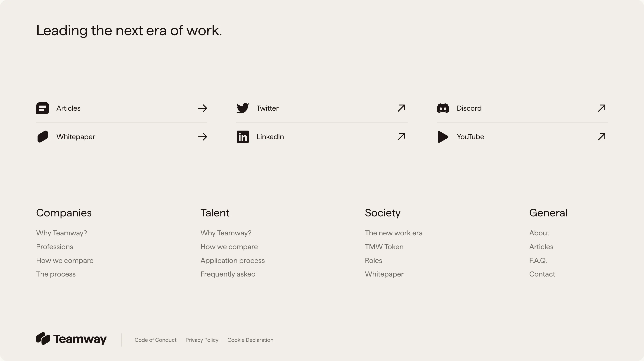Click the YouTube play icon
Screen dimensions: 644x361
coord(443,137)
